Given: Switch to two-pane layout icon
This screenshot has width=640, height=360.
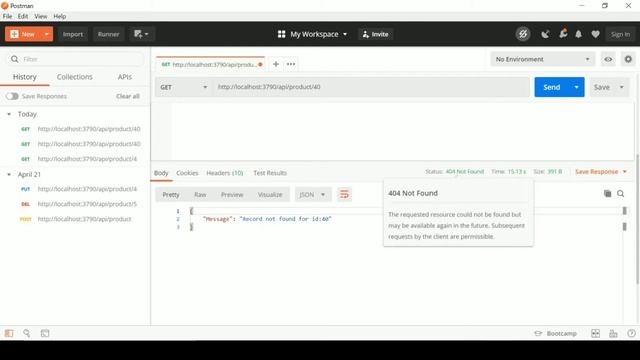Looking at the screenshot, I should tap(596, 333).
